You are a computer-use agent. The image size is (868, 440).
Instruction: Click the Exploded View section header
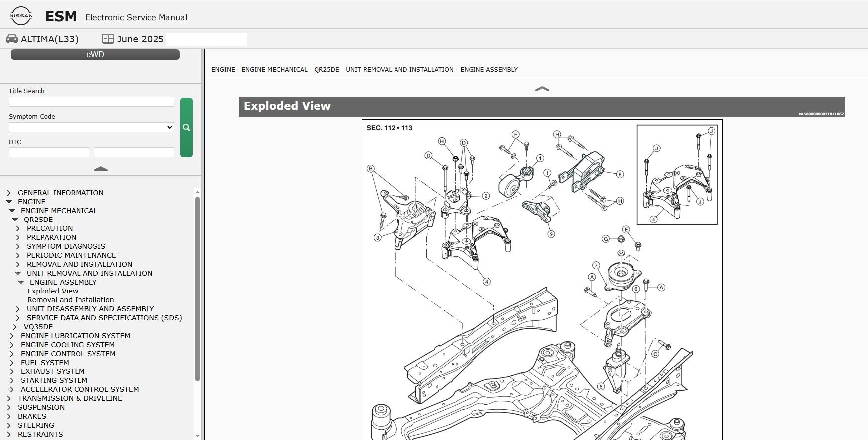click(542, 107)
